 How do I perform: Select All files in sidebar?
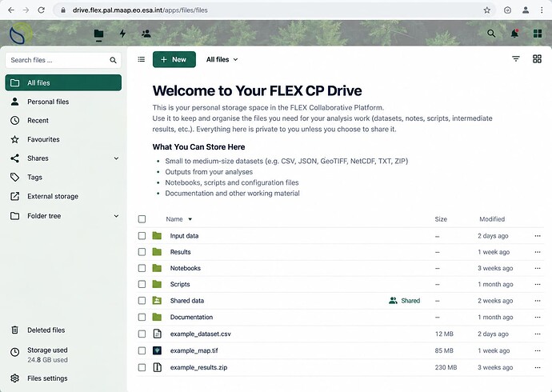(x=63, y=82)
